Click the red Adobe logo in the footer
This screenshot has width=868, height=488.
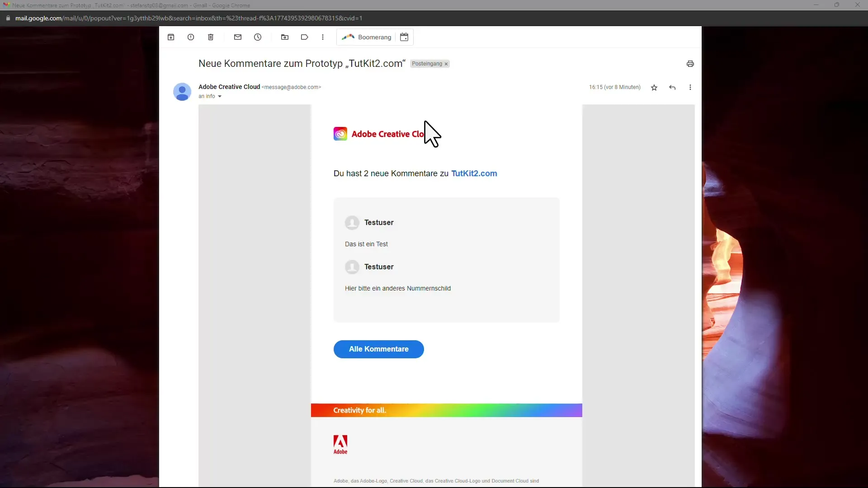340,445
